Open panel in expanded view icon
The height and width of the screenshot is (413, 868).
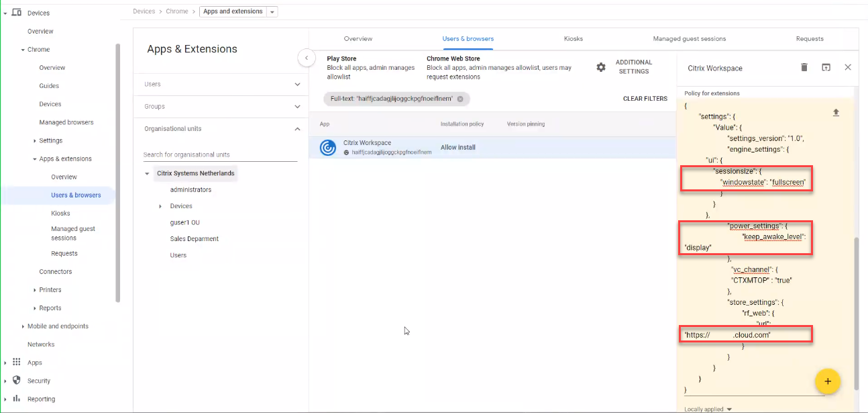point(826,67)
